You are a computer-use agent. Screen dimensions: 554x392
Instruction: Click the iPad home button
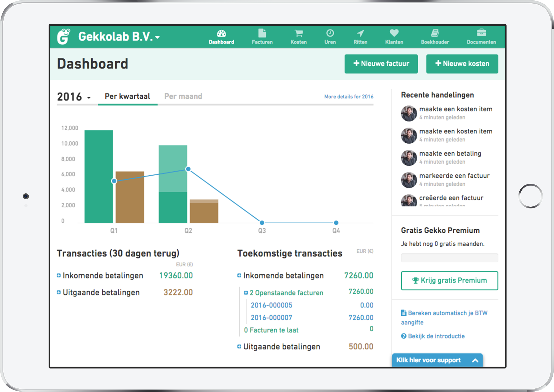[530, 196]
